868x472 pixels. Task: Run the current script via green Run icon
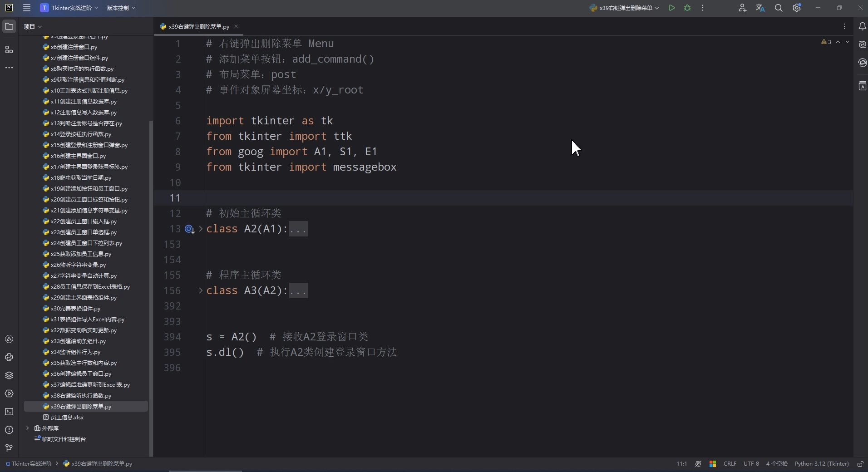pos(672,8)
